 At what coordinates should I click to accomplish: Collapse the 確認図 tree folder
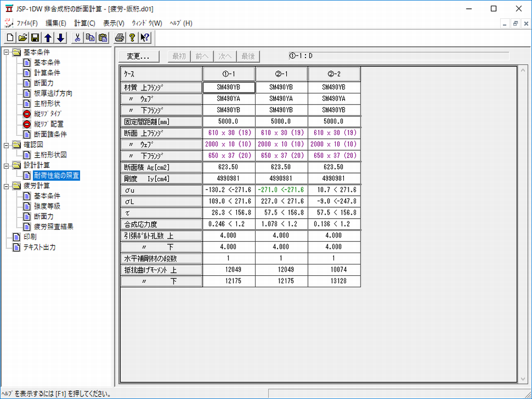[x=6, y=144]
